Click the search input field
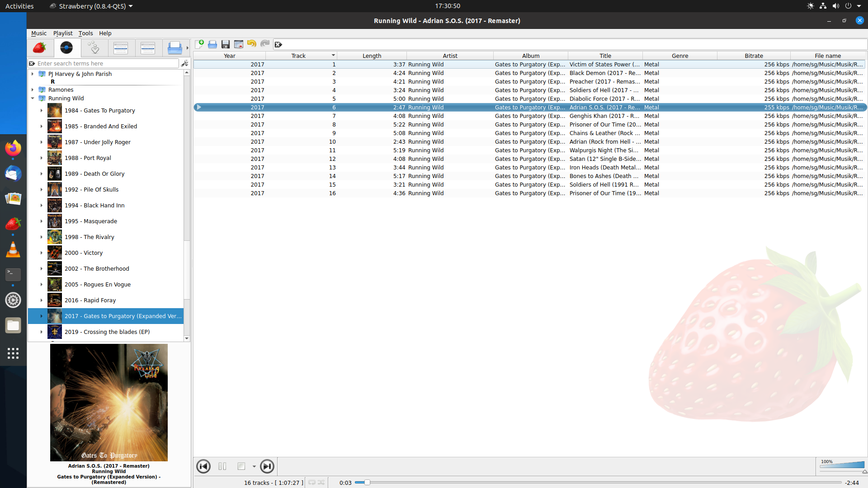868x488 pixels. pyautogui.click(x=108, y=63)
